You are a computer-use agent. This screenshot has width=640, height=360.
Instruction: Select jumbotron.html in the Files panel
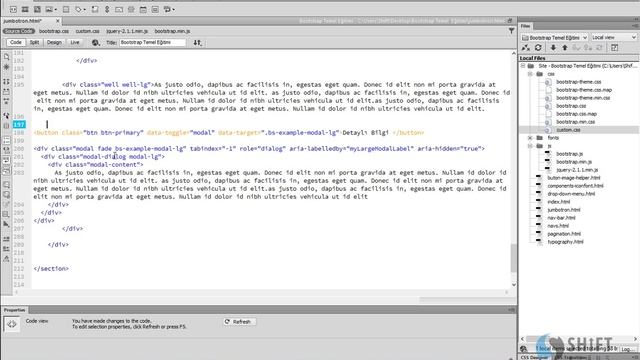564,210
